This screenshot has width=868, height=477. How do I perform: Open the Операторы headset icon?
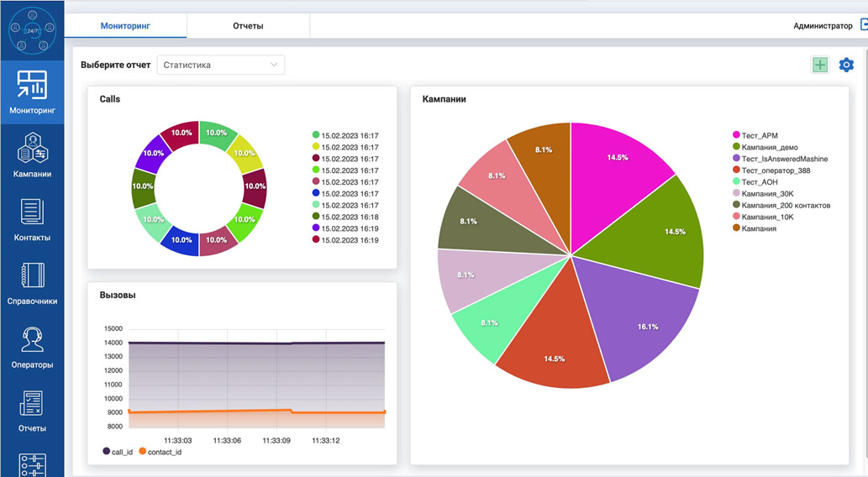coord(32,340)
